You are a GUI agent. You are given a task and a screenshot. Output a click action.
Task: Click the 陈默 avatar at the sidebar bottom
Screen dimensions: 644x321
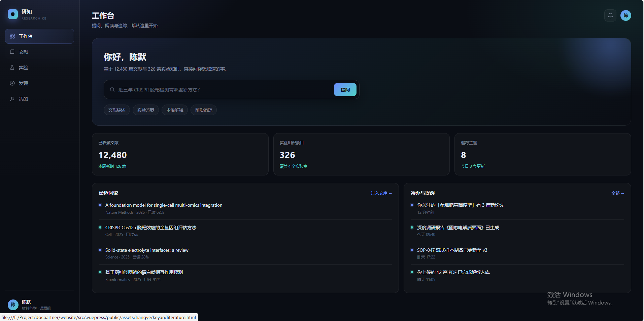point(13,305)
